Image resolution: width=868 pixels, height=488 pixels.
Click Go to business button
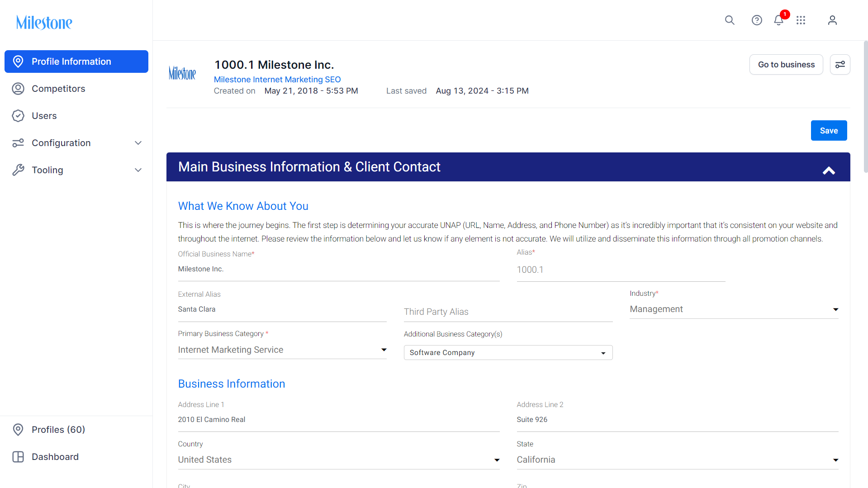[786, 65]
